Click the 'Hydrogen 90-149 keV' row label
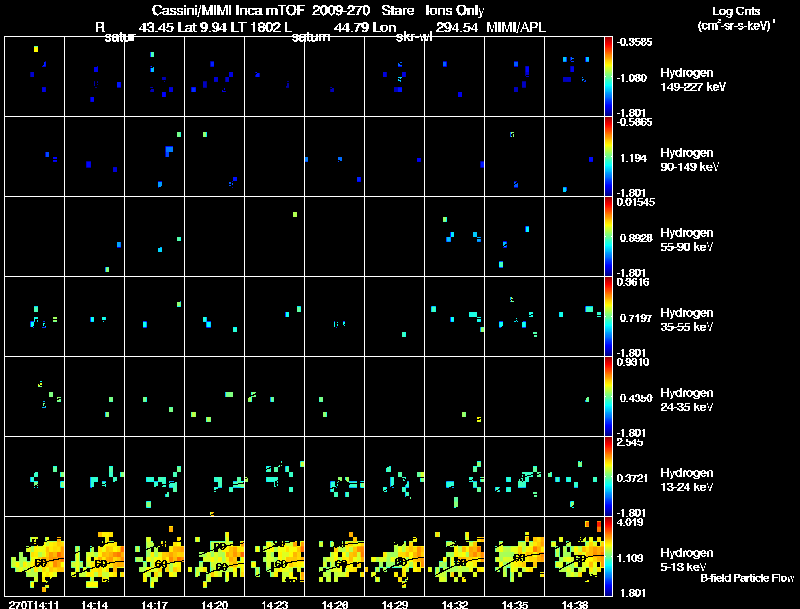Image resolution: width=800 pixels, height=609 pixels. click(x=690, y=160)
